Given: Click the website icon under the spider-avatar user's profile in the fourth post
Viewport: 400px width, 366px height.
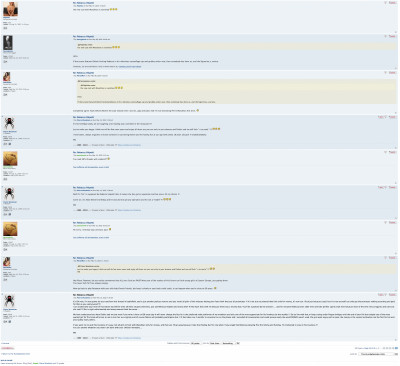Looking at the screenshot, I should [10, 144].
